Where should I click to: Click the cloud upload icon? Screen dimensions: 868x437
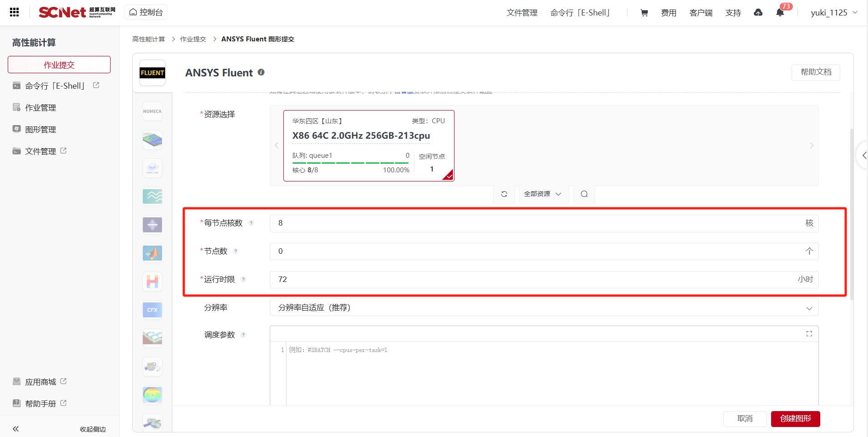[758, 12]
